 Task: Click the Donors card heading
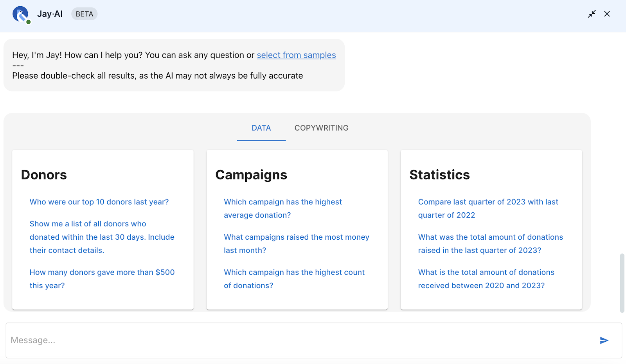pos(44,175)
